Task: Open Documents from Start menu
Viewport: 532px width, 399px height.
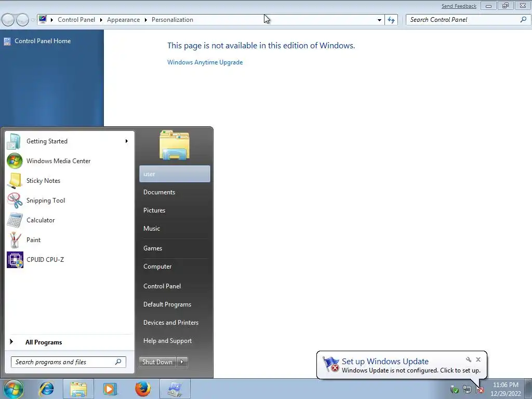Action: (x=175, y=192)
